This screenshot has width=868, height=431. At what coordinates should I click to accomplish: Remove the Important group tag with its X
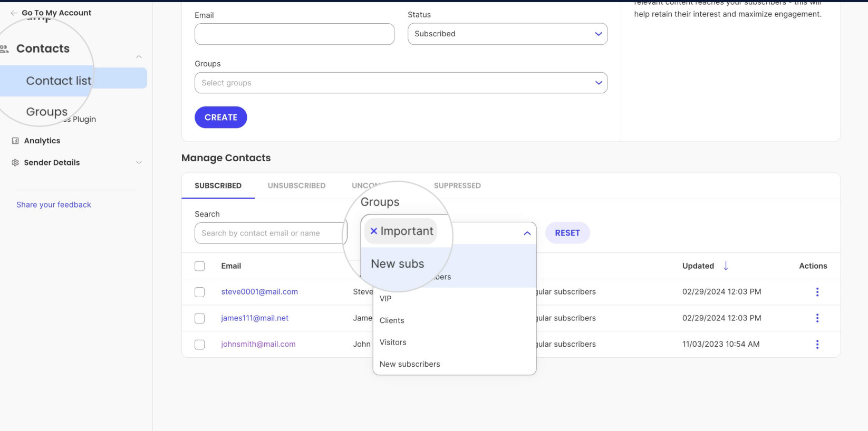[373, 231]
